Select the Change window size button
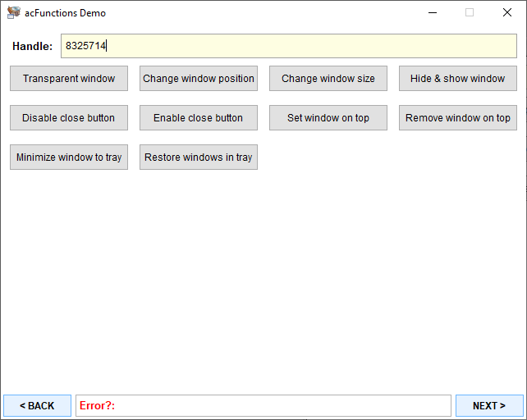This screenshot has width=527, height=420. (328, 79)
